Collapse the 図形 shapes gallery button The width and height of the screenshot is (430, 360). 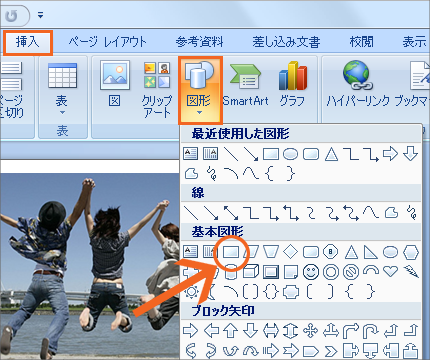tap(200, 90)
